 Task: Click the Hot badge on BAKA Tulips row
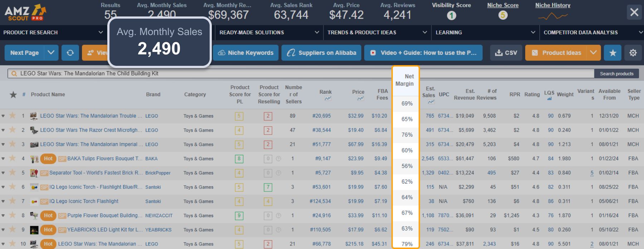(48, 158)
